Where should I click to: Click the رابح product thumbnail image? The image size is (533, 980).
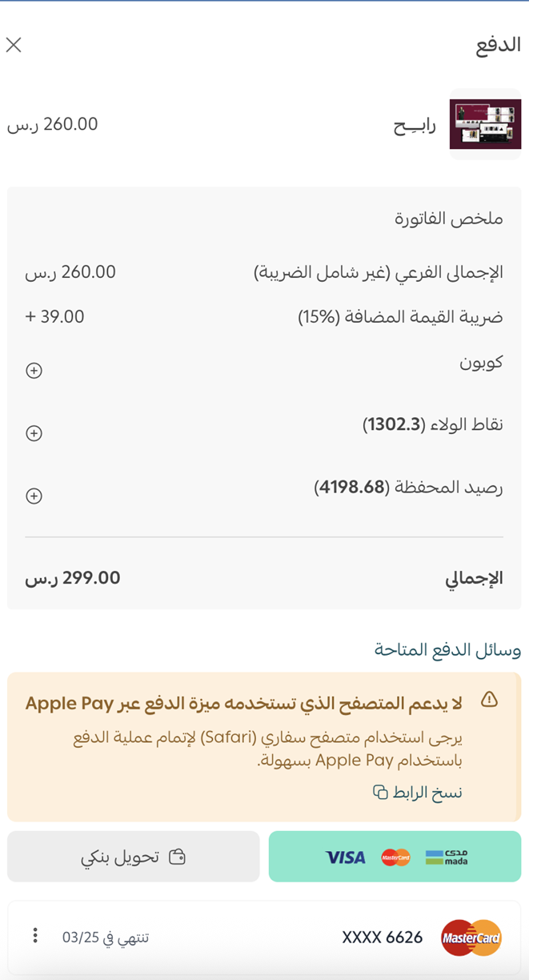(486, 123)
